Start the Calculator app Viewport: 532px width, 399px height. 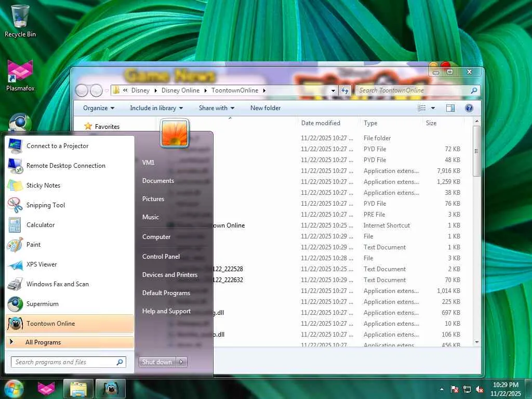pyautogui.click(x=70, y=224)
